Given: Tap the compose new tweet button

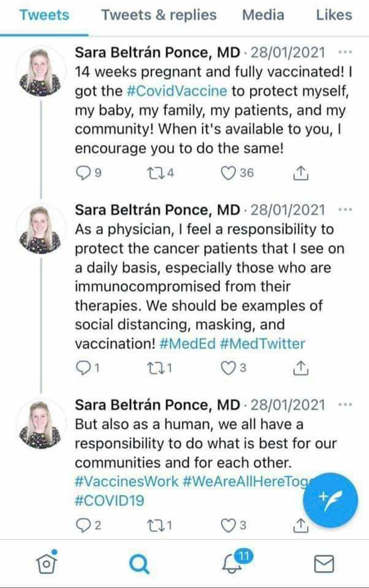Looking at the screenshot, I should click(330, 500).
